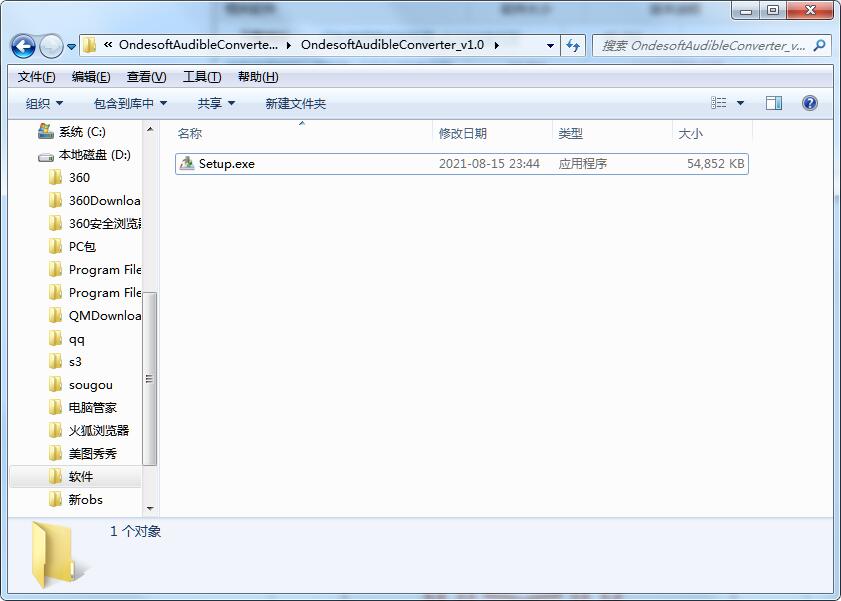Open the sougou folder in tree
Image resolution: width=841 pixels, height=601 pixels.
pyautogui.click(x=91, y=385)
